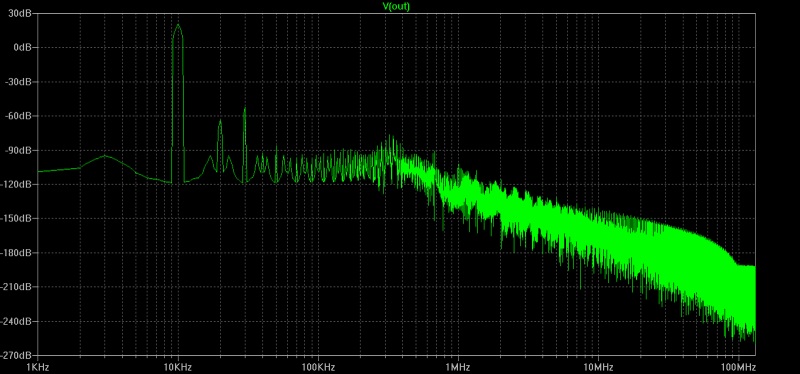
Task: Click the 30dB label on vertical axis
Action: (x=20, y=13)
